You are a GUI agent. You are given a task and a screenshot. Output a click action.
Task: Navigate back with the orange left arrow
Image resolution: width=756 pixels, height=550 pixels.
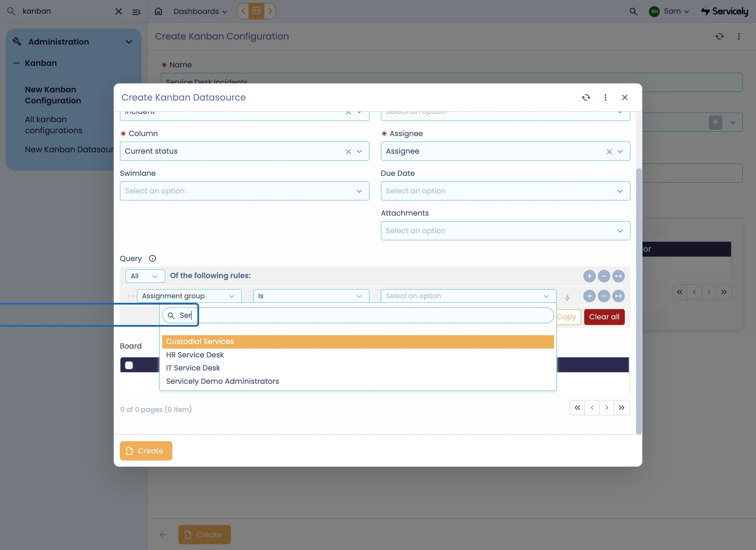click(x=244, y=11)
